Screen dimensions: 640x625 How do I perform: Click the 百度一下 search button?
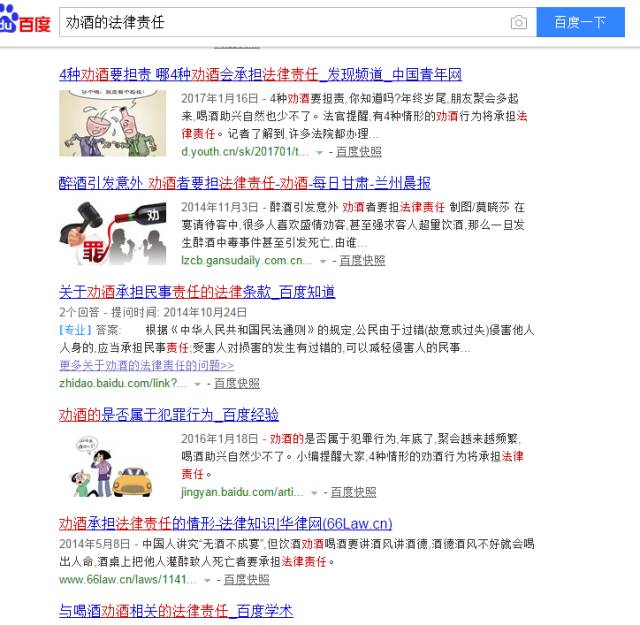580,22
